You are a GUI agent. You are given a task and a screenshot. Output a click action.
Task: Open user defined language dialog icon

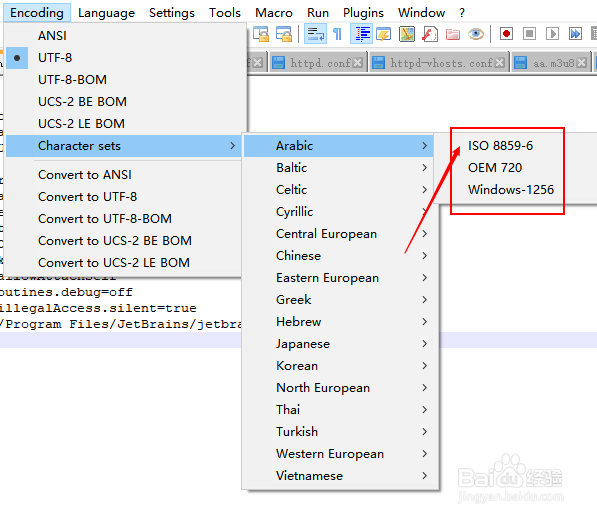point(384,34)
